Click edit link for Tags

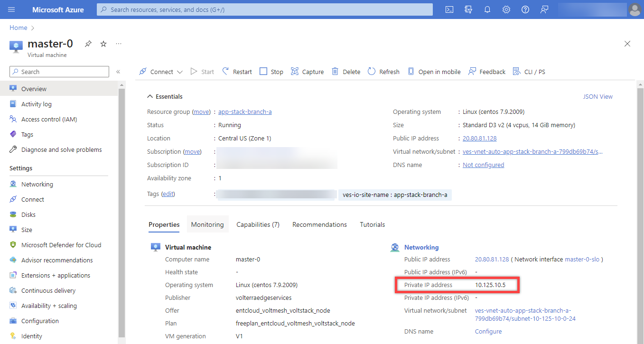168,194
